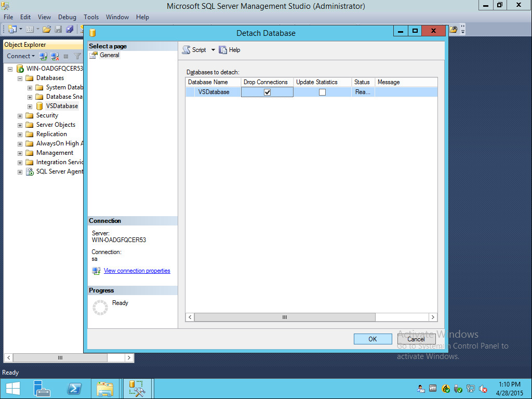
Task: Expand the Management folder
Action: tap(20, 153)
